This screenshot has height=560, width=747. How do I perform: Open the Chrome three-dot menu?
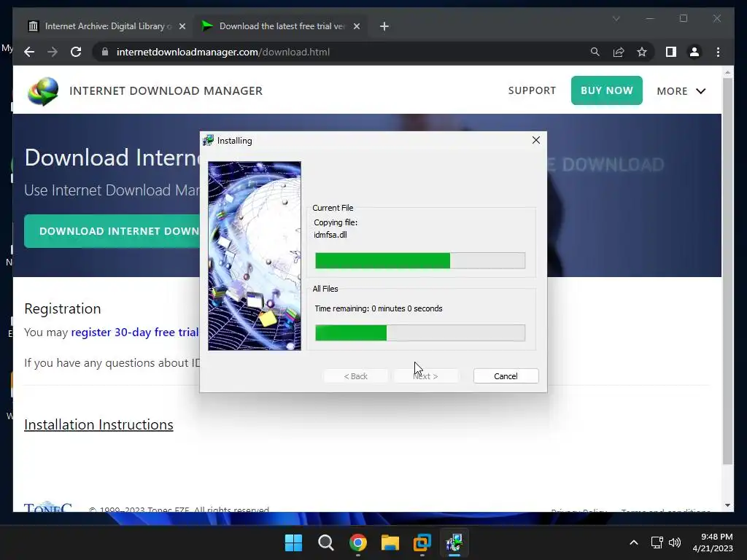click(x=718, y=52)
